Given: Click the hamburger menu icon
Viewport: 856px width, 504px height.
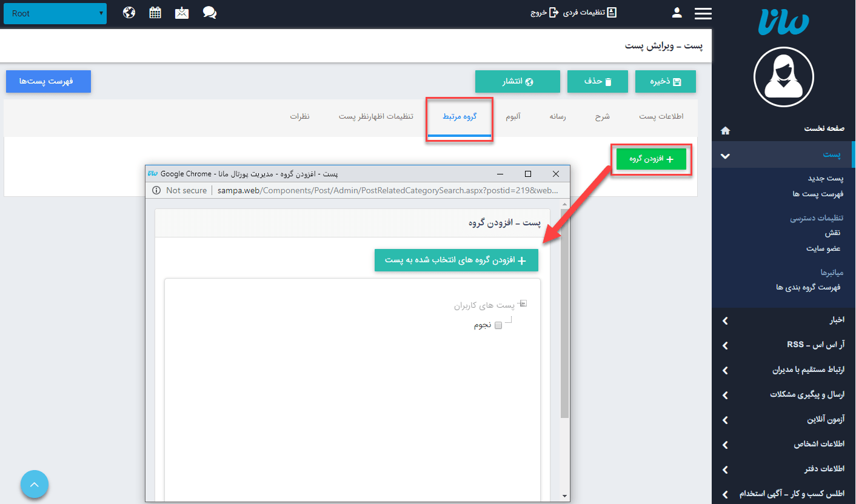Looking at the screenshot, I should pos(703,13).
